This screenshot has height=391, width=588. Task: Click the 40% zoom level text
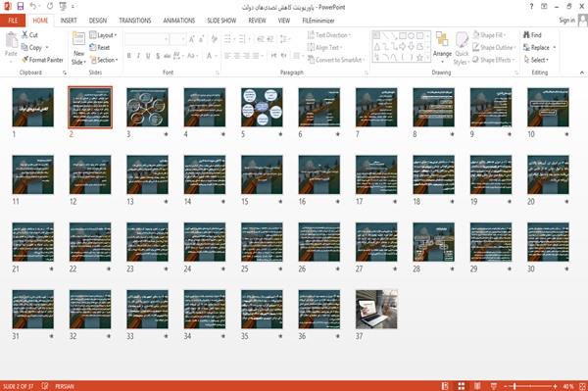[568, 386]
